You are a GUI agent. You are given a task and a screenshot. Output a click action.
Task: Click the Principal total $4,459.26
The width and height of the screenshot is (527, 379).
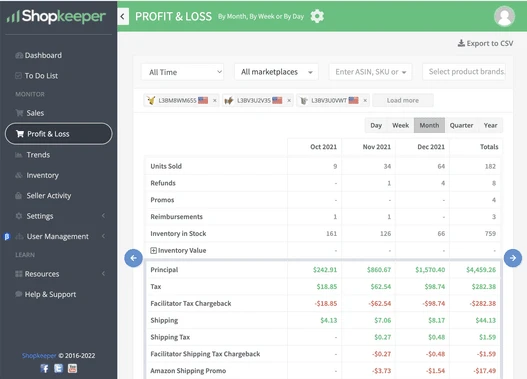point(481,269)
